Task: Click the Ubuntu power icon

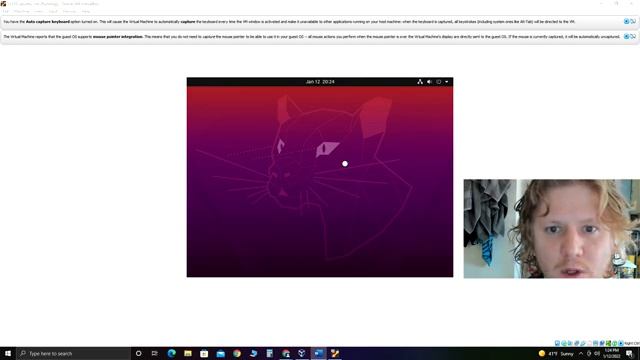Action: (439, 82)
